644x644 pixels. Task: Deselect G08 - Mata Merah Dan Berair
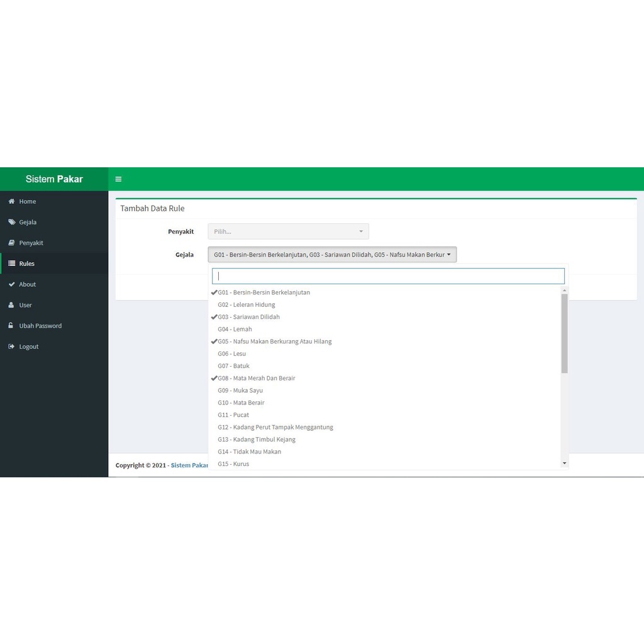tap(384, 378)
